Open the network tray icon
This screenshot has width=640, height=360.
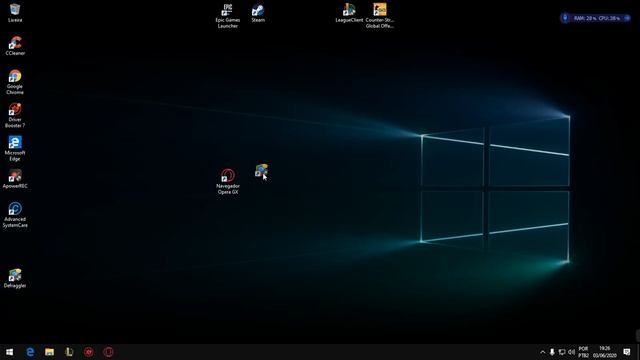point(562,352)
